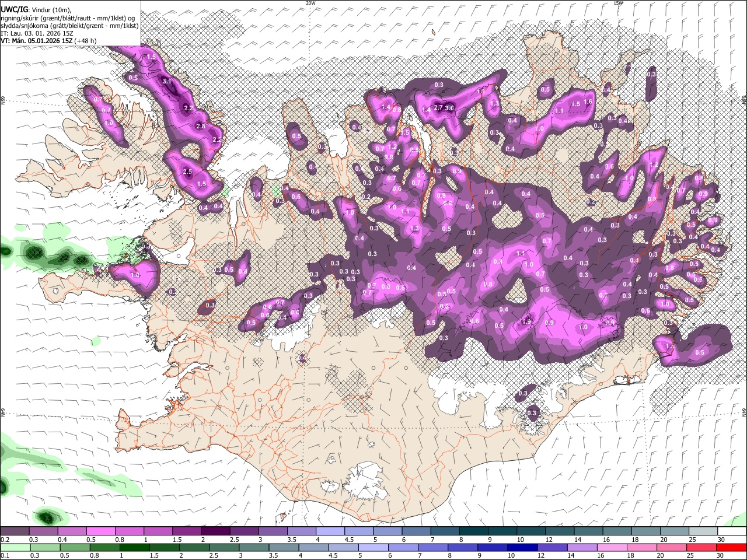Click the "2.7" snowfall value on north coast

click(x=439, y=107)
